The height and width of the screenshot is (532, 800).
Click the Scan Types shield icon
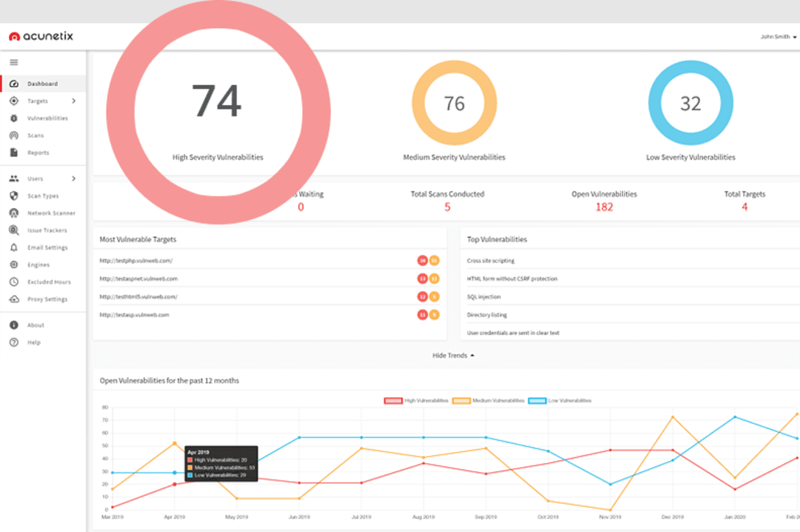[13, 196]
